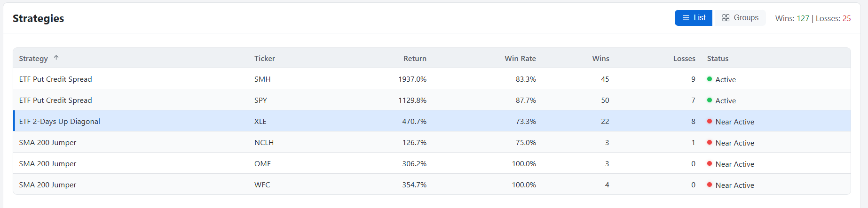Screen dimensions: 868x208
Task: Click the Status column header
Action: coord(718,58)
